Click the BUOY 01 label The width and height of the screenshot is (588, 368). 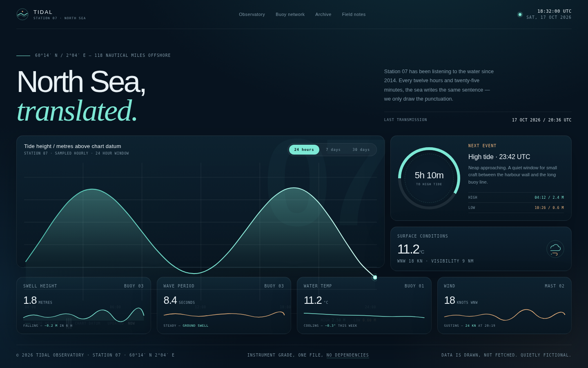[x=414, y=286]
